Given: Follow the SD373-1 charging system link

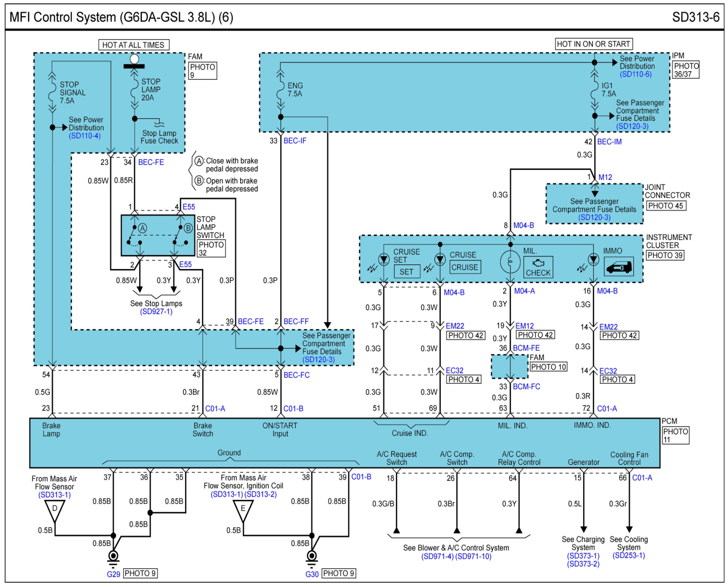Looking at the screenshot, I should [583, 556].
